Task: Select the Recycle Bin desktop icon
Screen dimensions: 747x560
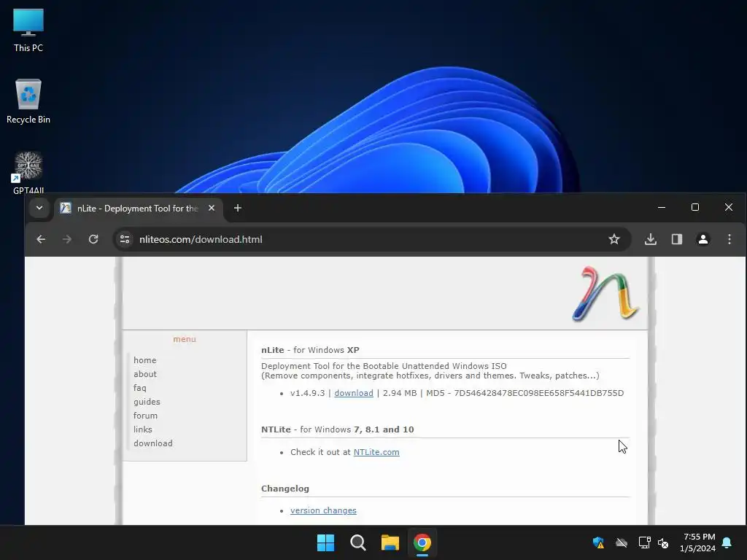Action: click(28, 101)
